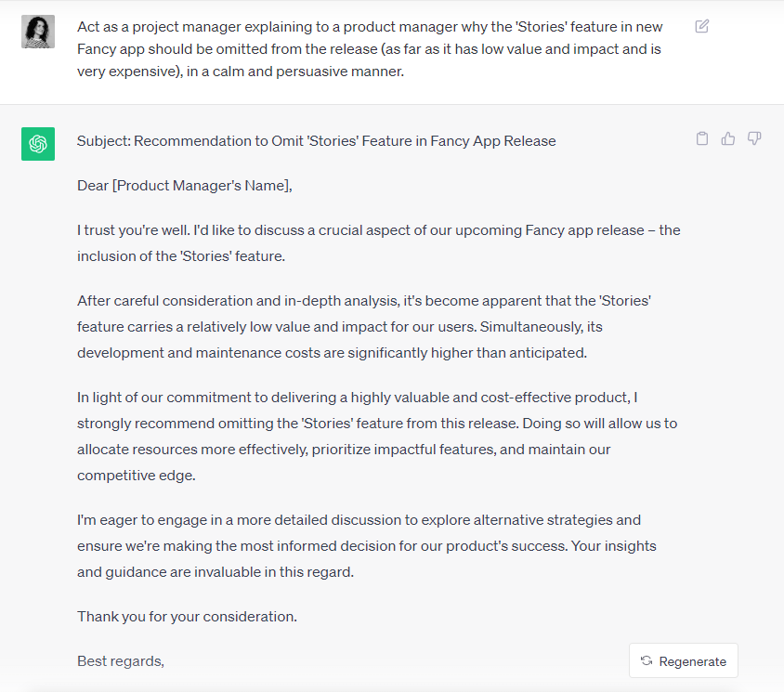The height and width of the screenshot is (692, 784).
Task: Click the edit message pencil icon
Action: 702,26
